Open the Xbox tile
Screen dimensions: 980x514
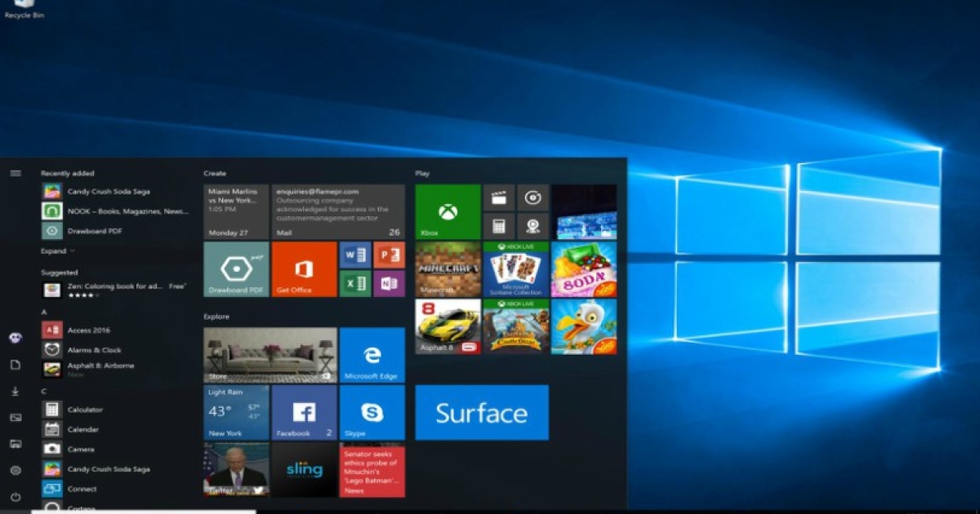tap(448, 212)
